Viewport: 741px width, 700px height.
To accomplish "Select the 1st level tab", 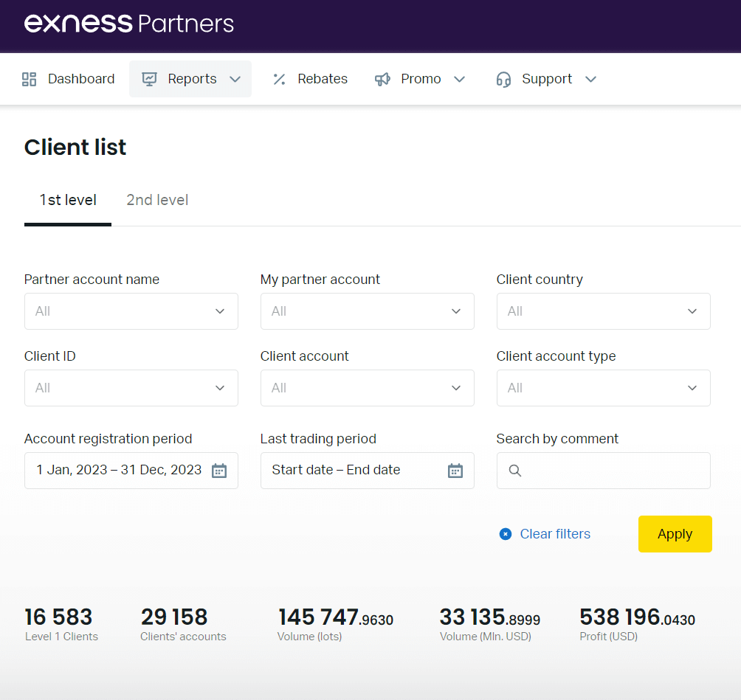I will click(68, 200).
